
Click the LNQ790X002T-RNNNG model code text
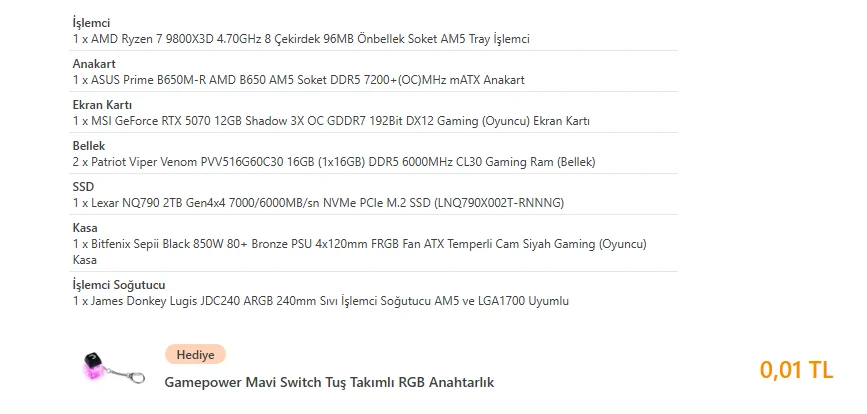[500, 203]
